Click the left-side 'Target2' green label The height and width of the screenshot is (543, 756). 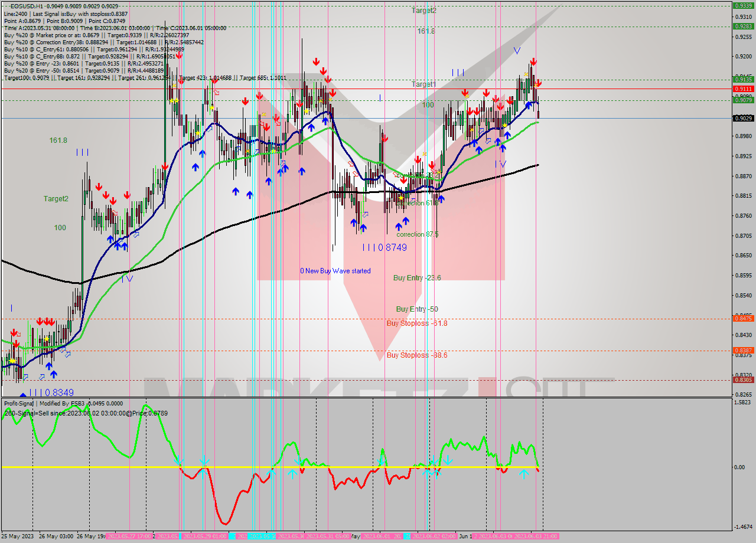tap(56, 199)
